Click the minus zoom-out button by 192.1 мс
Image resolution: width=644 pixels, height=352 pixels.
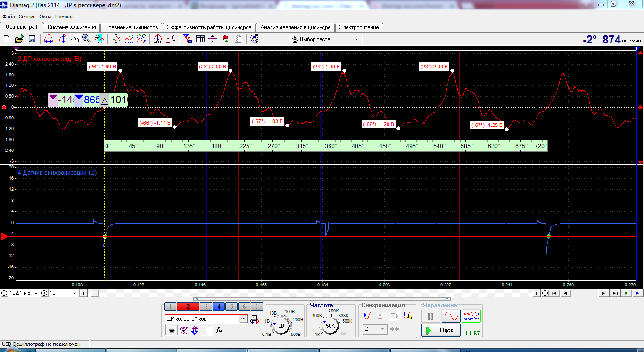point(4,293)
